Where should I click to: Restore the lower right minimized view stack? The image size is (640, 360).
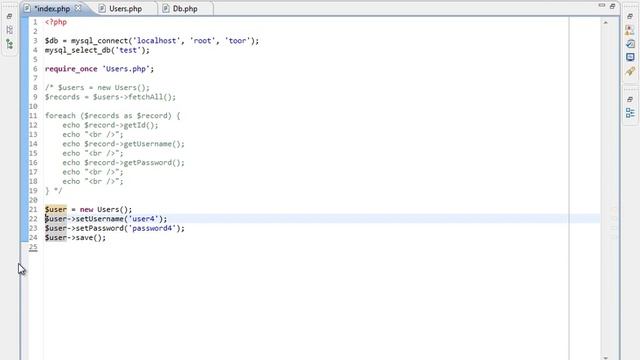click(630, 99)
